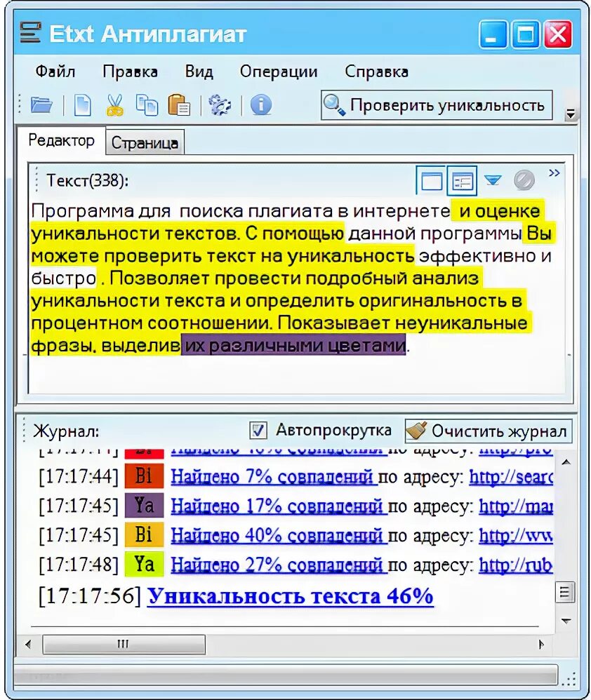Click the horizontal scroll left arrow
Image resolution: width=591 pixels, height=700 pixels.
click(29, 644)
